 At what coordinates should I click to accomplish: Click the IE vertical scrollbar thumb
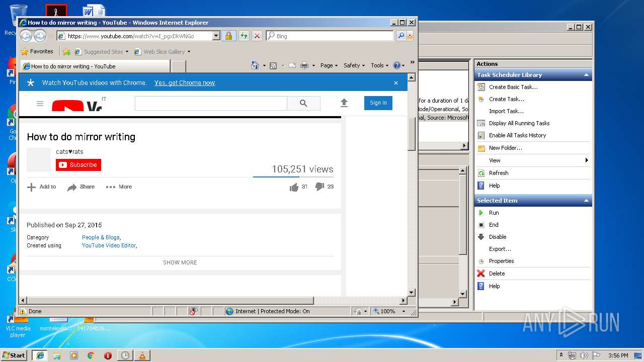[412, 133]
